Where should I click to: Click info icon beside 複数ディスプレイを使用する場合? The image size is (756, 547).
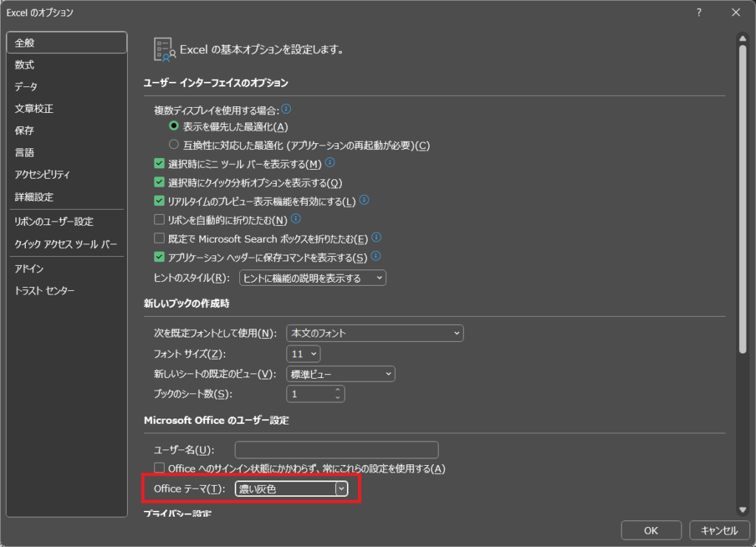286,109
